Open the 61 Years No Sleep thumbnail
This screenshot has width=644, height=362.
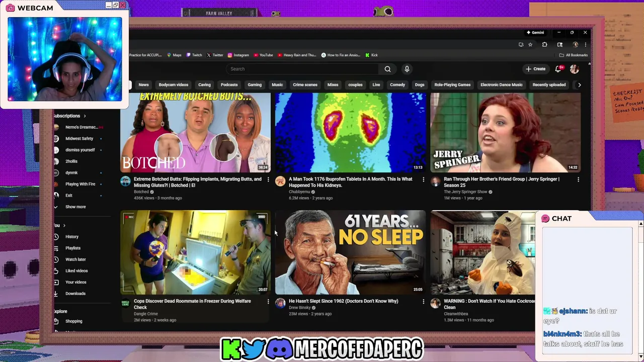click(350, 252)
